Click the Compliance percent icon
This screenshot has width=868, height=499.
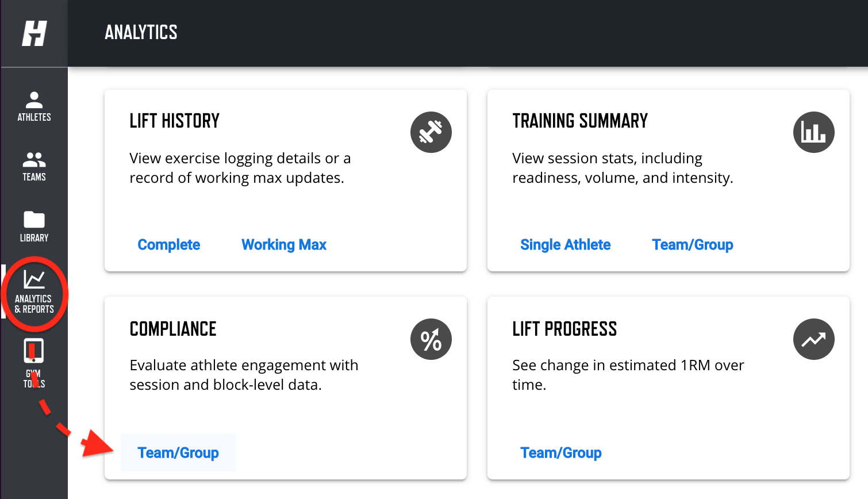point(431,339)
